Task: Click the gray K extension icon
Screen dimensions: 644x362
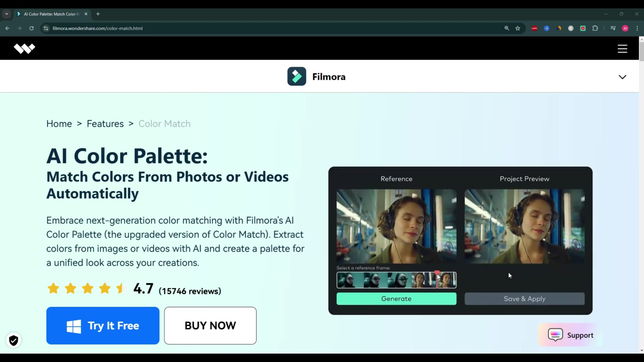Action: coord(571,28)
